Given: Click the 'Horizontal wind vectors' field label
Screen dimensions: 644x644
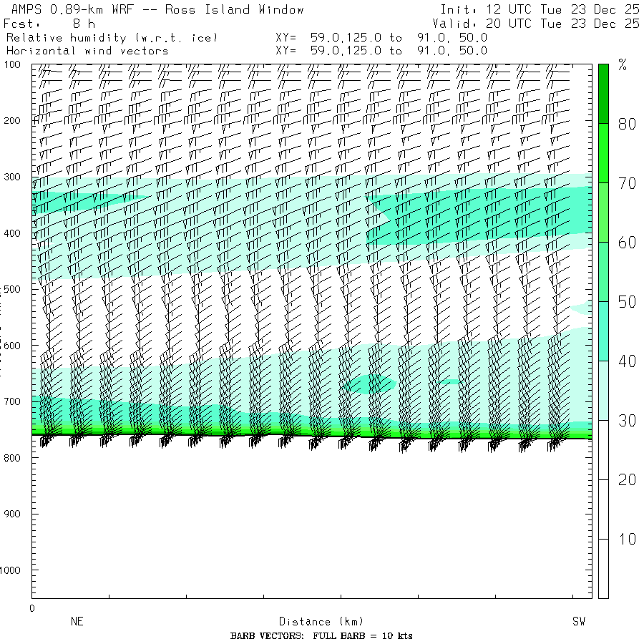Looking at the screenshot, I should tap(87, 51).
